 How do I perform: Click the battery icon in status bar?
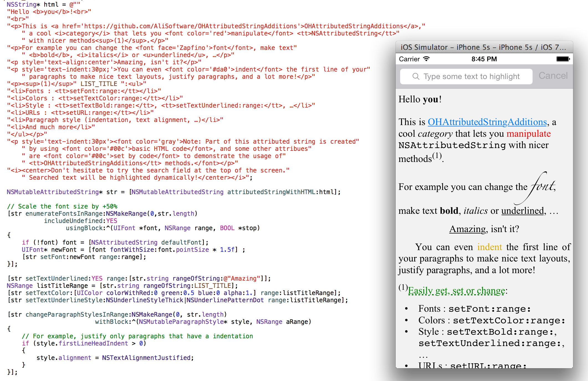coord(563,59)
